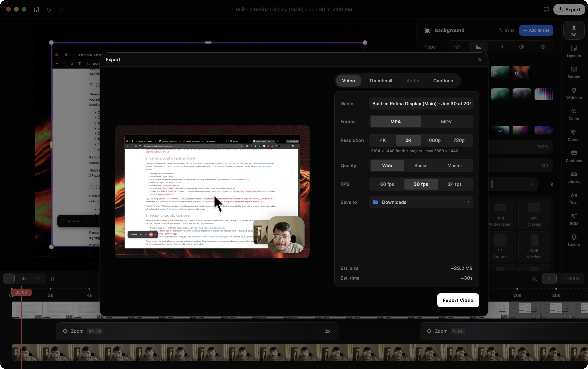The height and width of the screenshot is (369, 588).
Task: Switch to the Captions export tab
Action: tap(443, 80)
